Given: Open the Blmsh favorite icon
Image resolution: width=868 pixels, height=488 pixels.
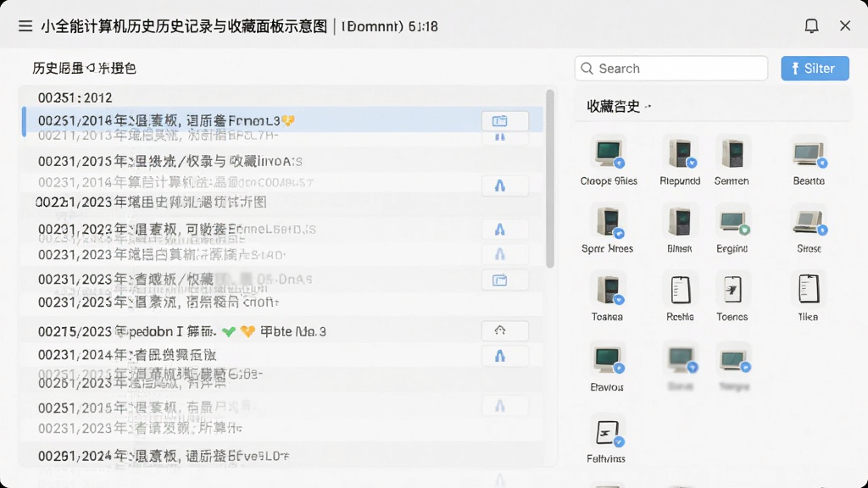Looking at the screenshot, I should coord(680,221).
